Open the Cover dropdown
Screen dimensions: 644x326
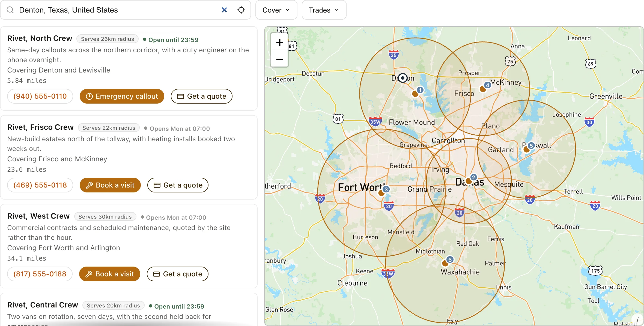tap(276, 10)
